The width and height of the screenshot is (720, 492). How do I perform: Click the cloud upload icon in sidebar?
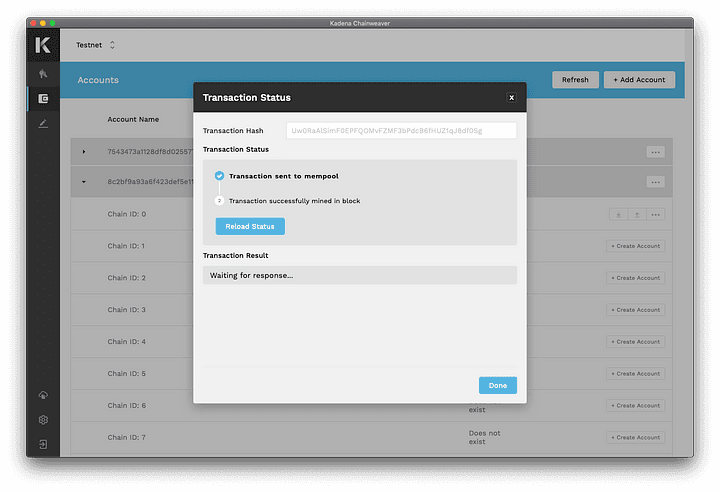pyautogui.click(x=43, y=395)
